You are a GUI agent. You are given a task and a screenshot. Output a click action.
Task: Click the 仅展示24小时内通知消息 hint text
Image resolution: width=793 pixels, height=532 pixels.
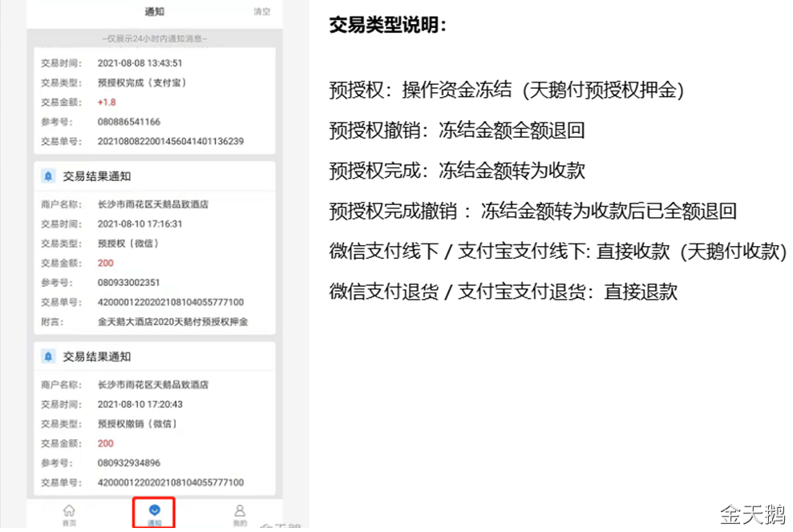tap(154, 38)
